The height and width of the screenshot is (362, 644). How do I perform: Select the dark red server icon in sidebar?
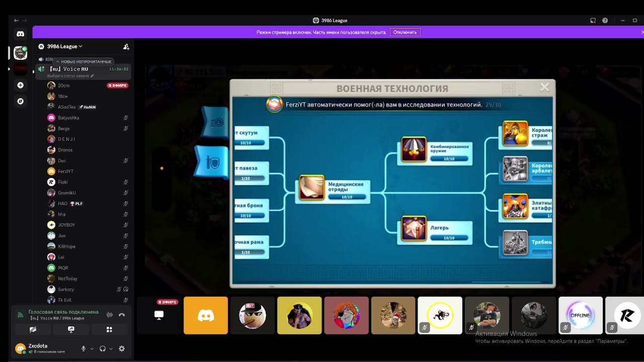[x=20, y=68]
